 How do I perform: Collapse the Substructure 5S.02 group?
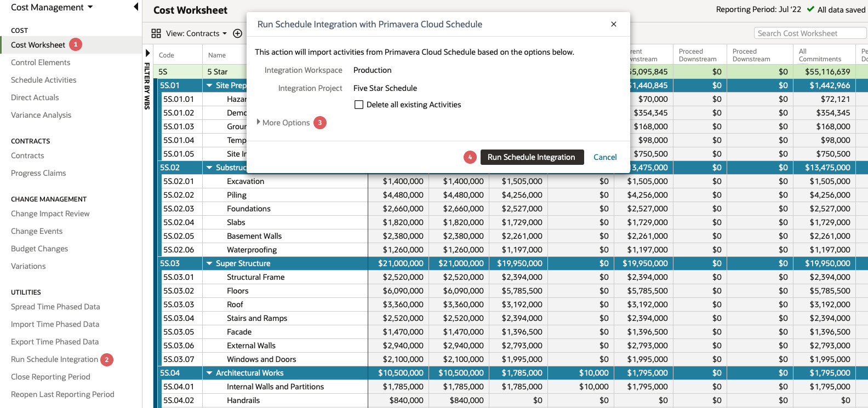209,168
